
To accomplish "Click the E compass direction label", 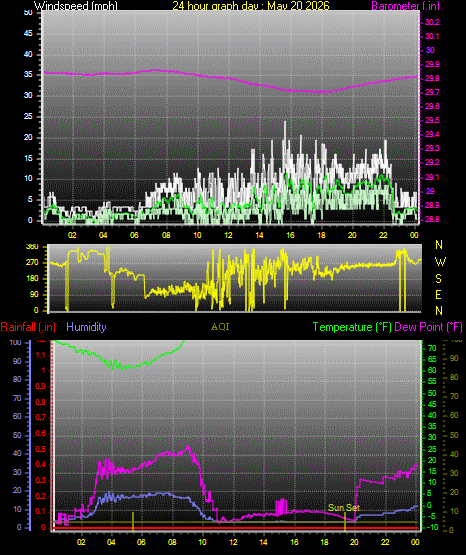I will point(438,294).
